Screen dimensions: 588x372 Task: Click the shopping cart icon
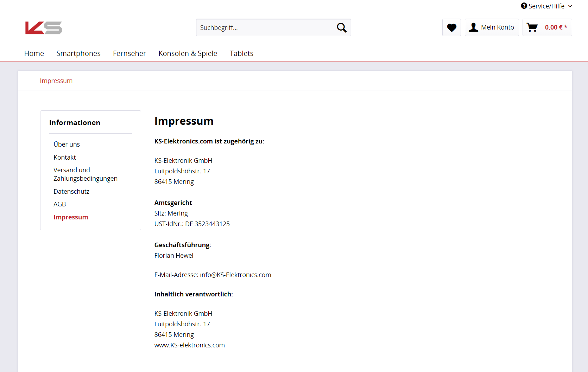pos(532,27)
